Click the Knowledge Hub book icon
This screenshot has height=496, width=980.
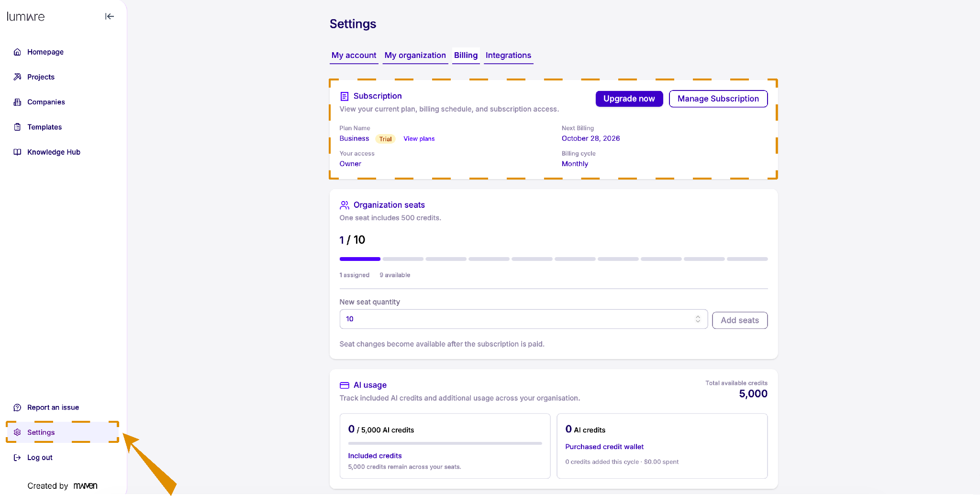pos(17,152)
